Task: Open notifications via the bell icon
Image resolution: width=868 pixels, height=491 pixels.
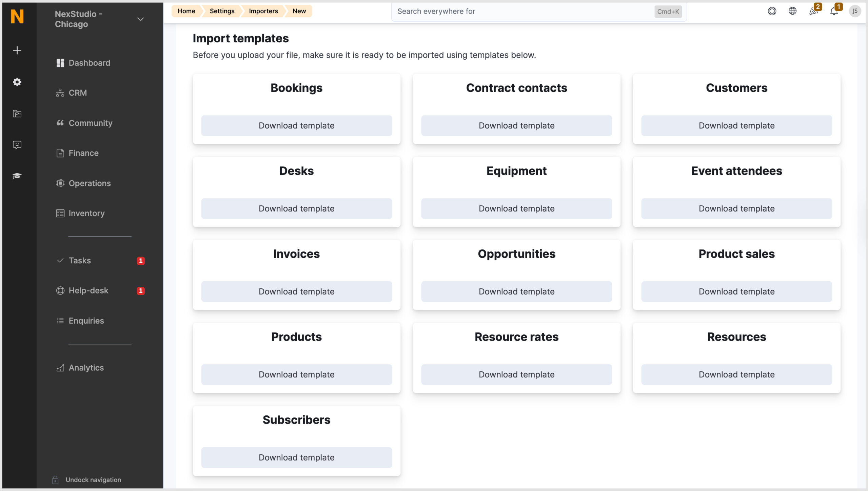Action: [834, 11]
